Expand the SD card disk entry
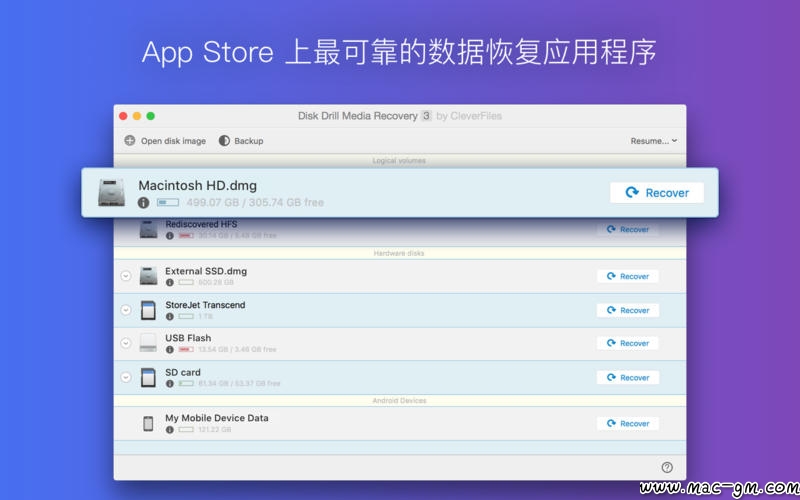Image resolution: width=800 pixels, height=500 pixels. 126,377
